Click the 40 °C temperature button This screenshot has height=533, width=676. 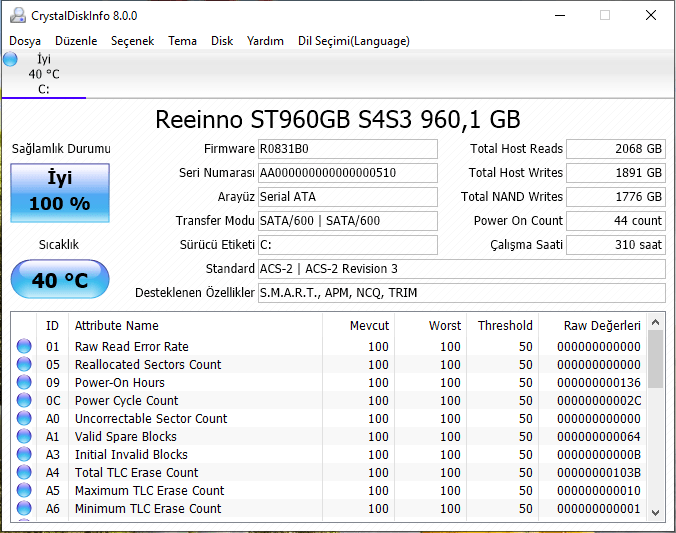[60, 280]
